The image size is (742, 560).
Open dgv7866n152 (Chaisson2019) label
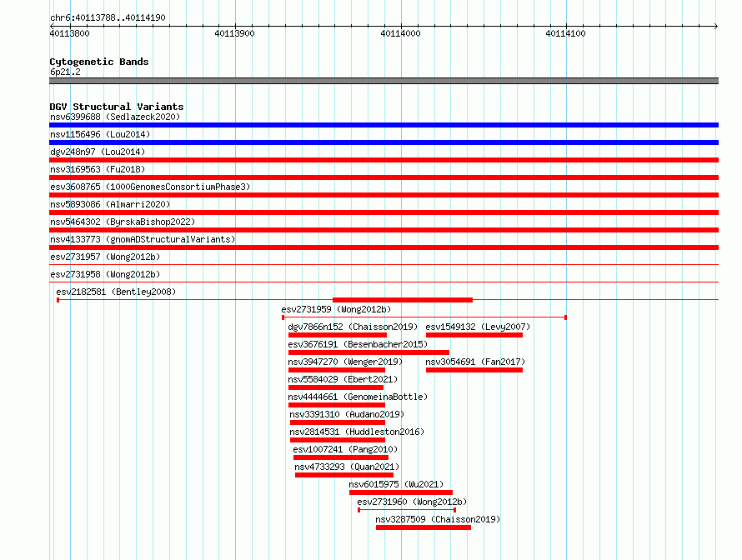click(353, 327)
